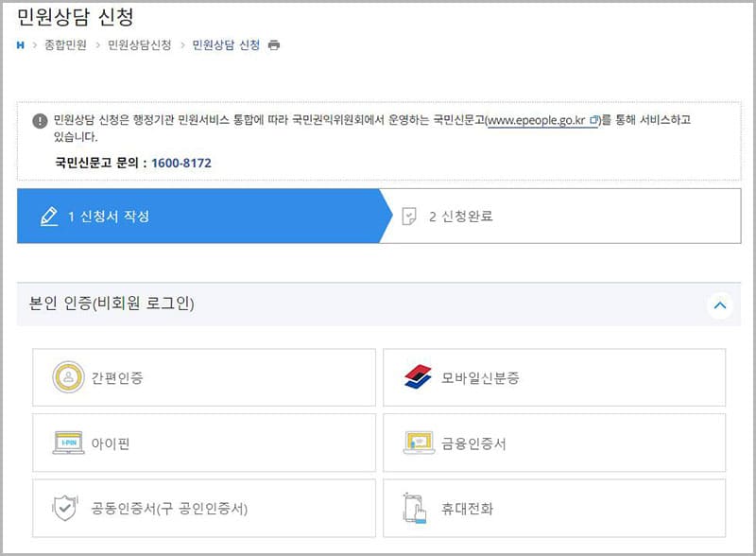
Task: Click the 1600-8172 phone number
Action: coord(180,163)
